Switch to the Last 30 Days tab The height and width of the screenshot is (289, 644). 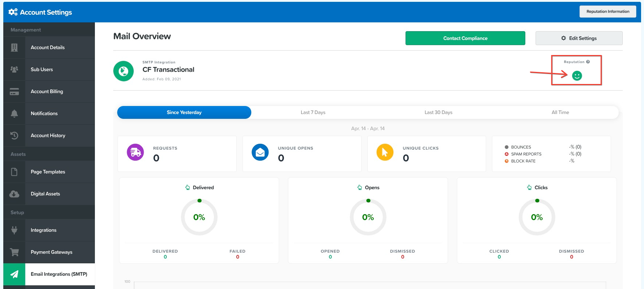(438, 112)
